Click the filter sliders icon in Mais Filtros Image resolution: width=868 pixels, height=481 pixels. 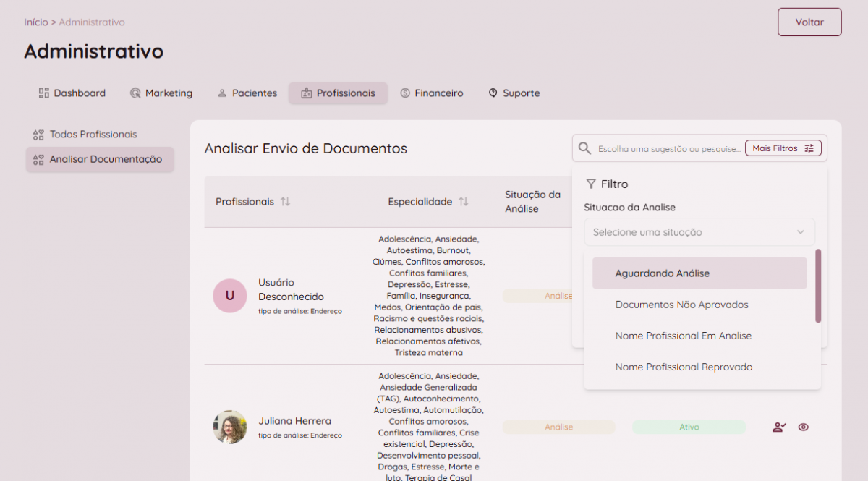point(809,148)
